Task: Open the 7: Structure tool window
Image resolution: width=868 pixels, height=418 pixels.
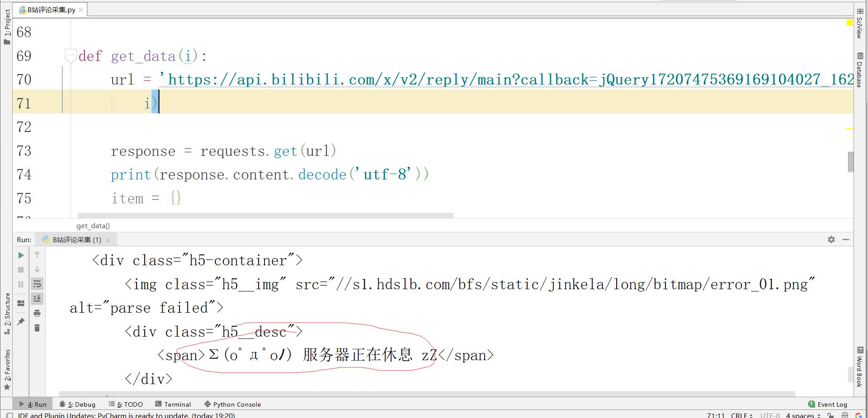Action: [x=7, y=314]
